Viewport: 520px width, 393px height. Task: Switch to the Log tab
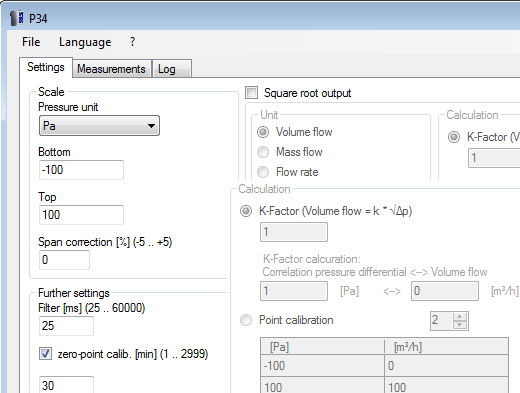pyautogui.click(x=171, y=69)
